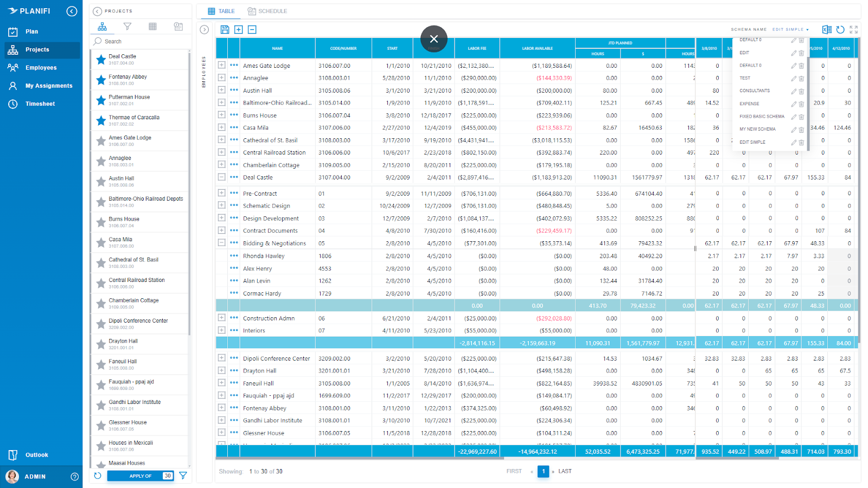Expand the Ames Gate Lodge table row

click(x=221, y=65)
